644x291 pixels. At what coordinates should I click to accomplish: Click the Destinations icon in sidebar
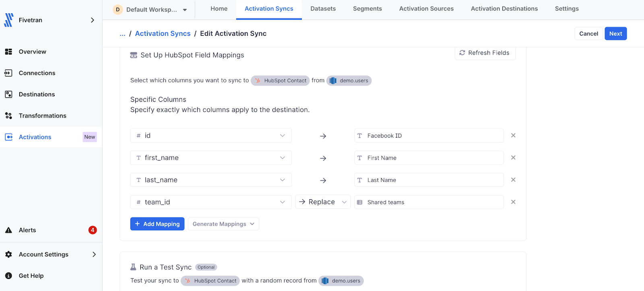[x=8, y=94]
